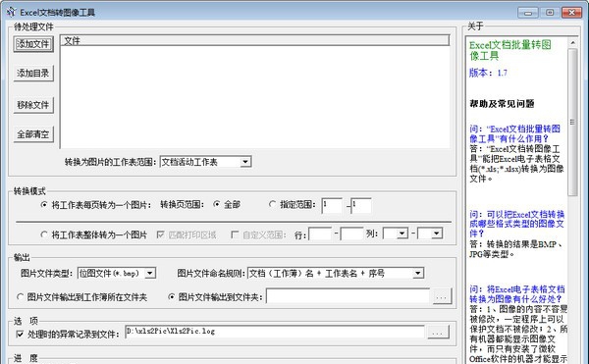The height and width of the screenshot is (364, 589).
Task: Toggle 处理时的异常记录到文件 checkbox
Action: pos(20,334)
